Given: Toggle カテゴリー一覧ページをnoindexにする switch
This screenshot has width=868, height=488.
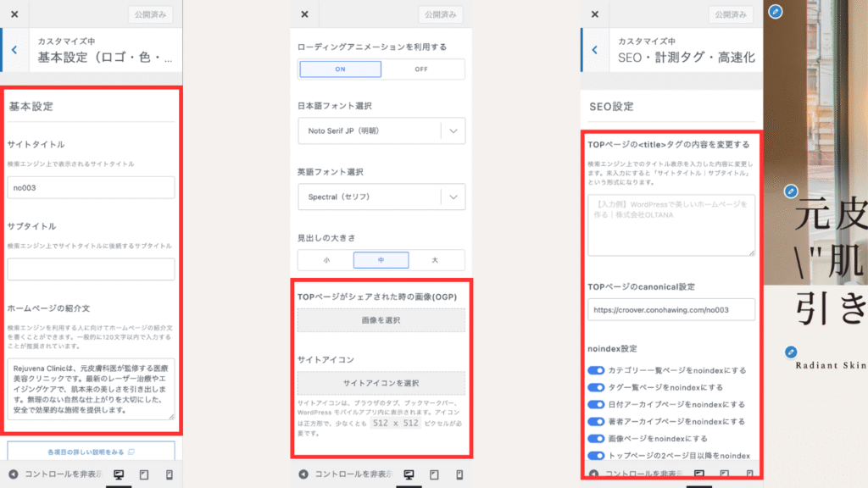Looking at the screenshot, I should [x=596, y=370].
